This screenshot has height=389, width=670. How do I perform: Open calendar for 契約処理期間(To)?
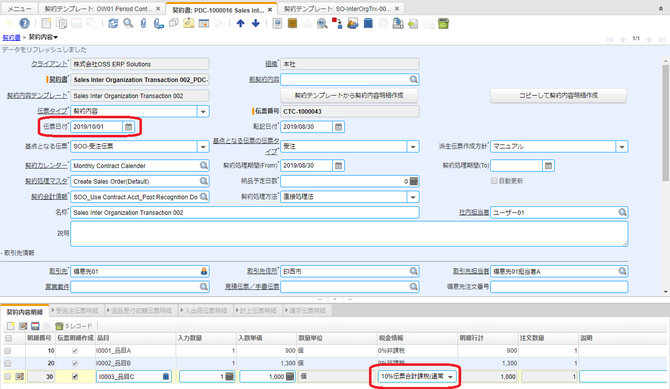coord(548,165)
